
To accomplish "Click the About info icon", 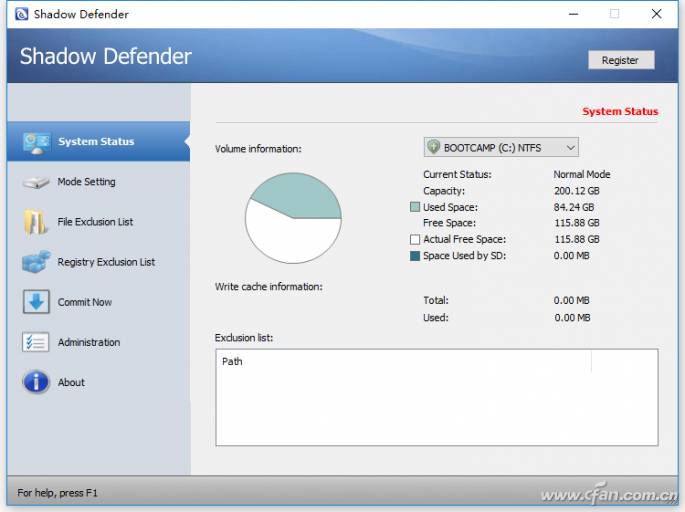I will tap(36, 382).
